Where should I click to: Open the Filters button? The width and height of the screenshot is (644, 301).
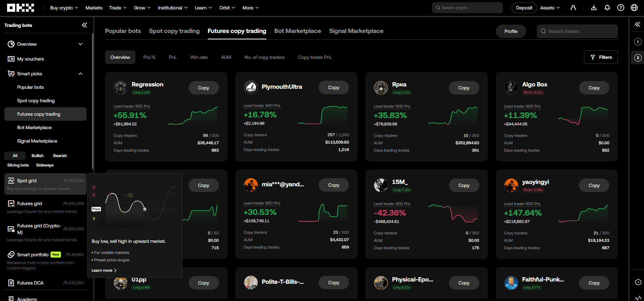tap(601, 57)
